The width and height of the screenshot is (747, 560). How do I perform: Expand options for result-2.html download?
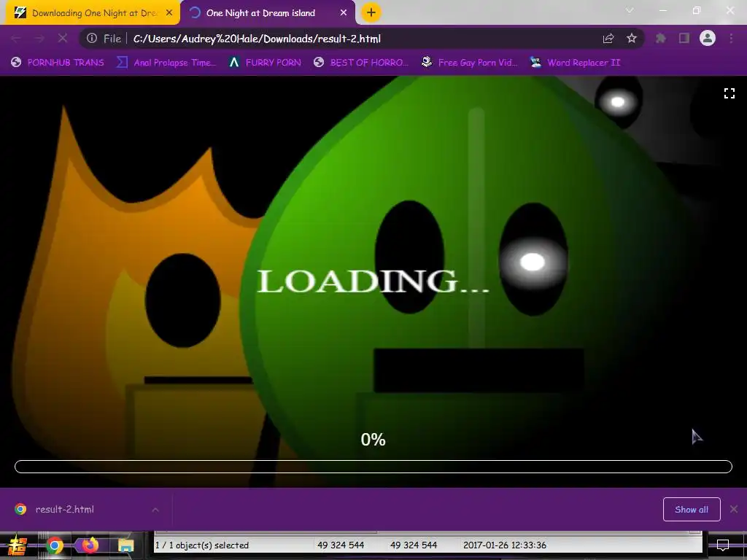tap(155, 510)
